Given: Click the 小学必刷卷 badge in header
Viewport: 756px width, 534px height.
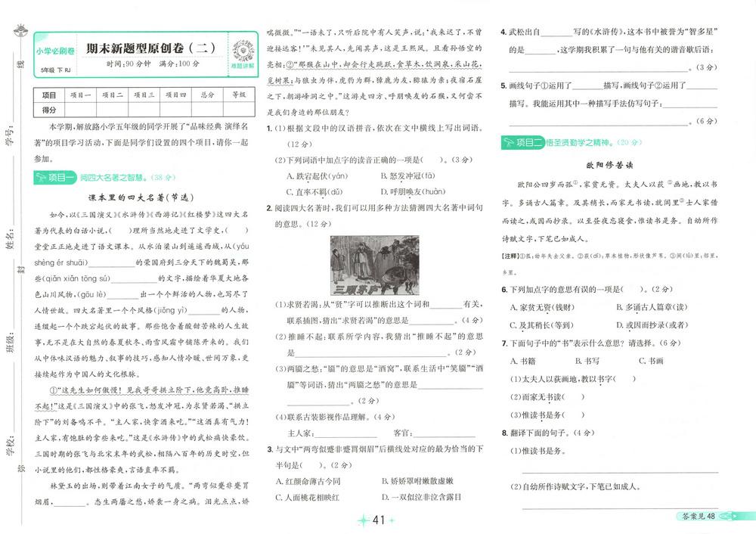Looking at the screenshot, I should 55,51.
